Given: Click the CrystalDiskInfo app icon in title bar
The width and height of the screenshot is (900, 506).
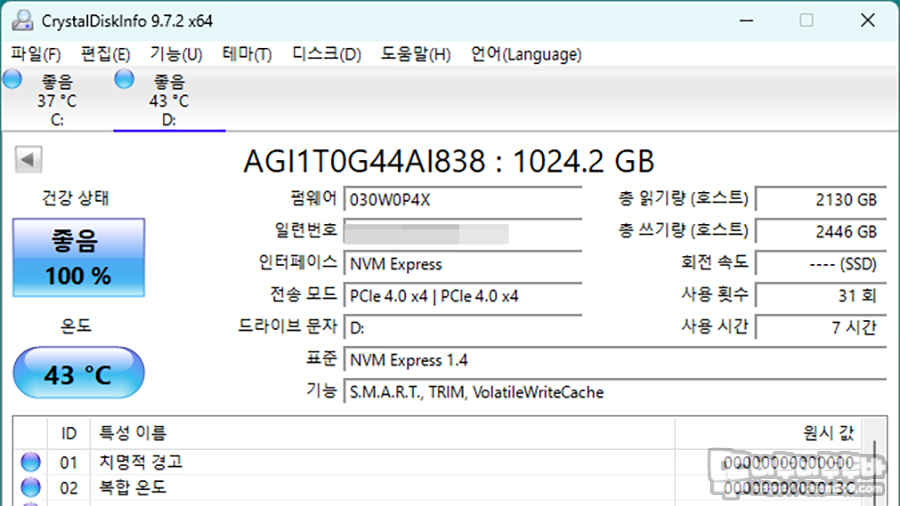Looking at the screenshot, I should click(x=22, y=21).
